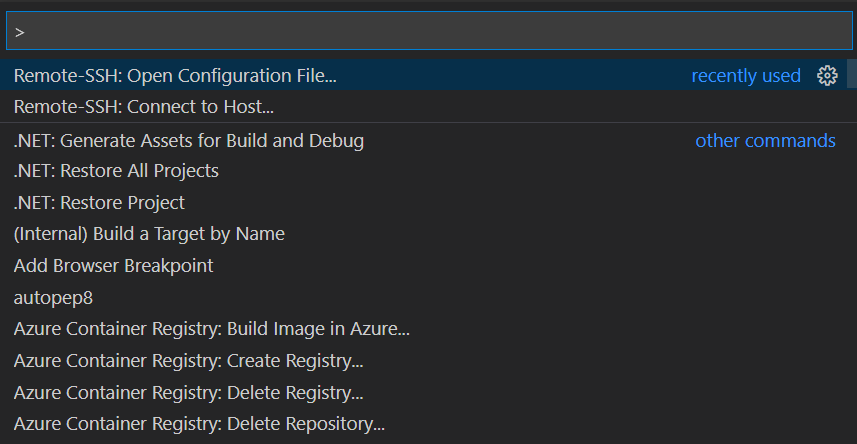The height and width of the screenshot is (444, 857).
Task: Choose .NET: Generate Assets for Build and Debug
Action: pos(424,141)
